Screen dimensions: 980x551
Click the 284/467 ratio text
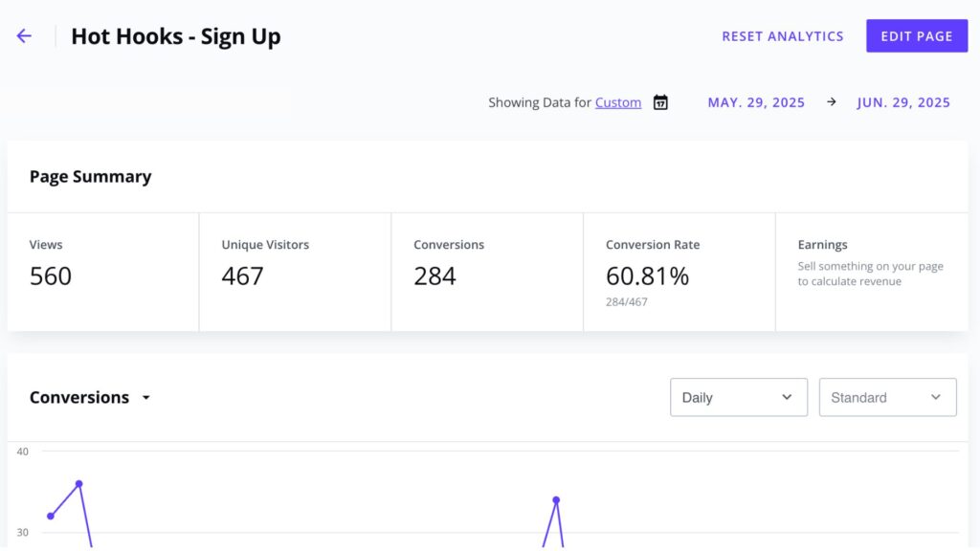pyautogui.click(x=626, y=302)
